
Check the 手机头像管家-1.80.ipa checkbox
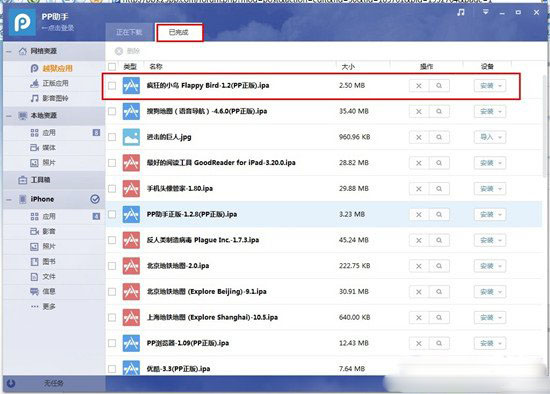(x=112, y=189)
